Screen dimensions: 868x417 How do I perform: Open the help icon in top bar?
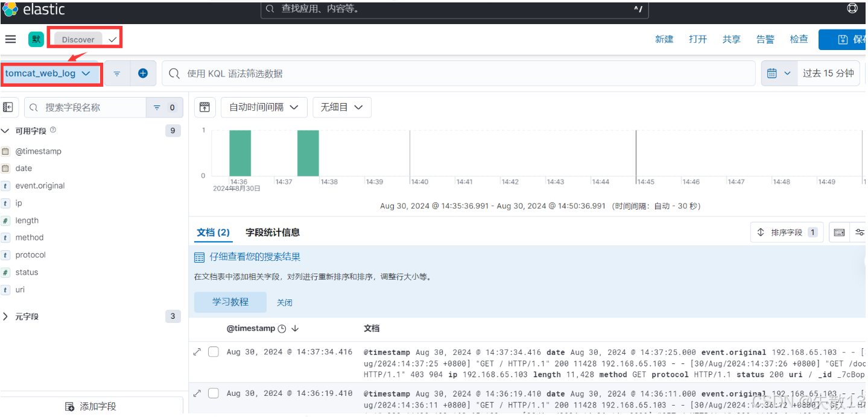pyautogui.click(x=852, y=8)
